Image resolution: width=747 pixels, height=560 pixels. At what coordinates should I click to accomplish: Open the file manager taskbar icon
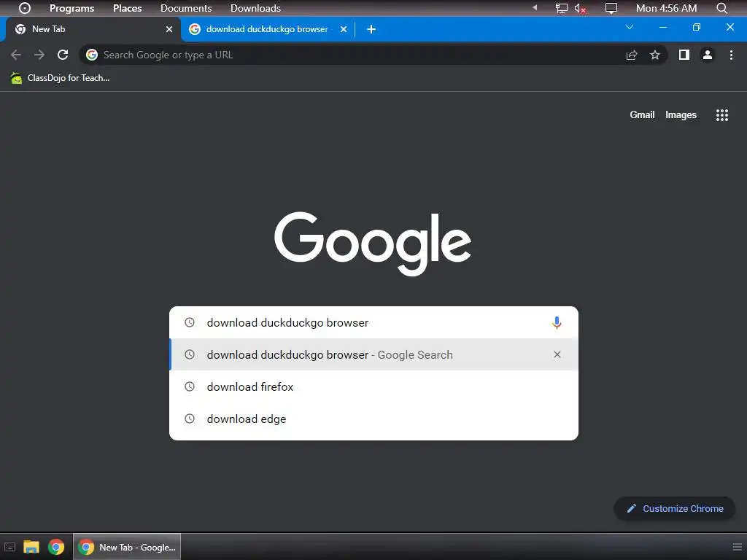pos(31,547)
